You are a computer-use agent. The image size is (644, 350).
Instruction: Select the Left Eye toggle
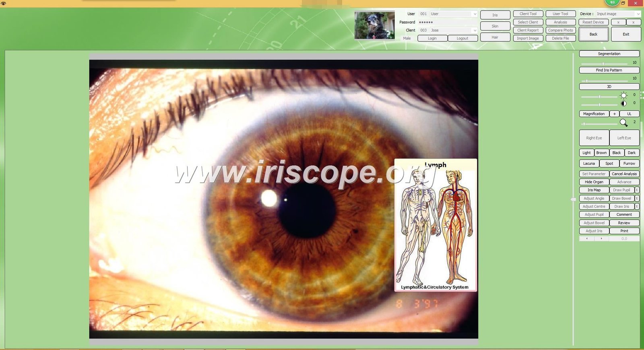pyautogui.click(x=624, y=138)
